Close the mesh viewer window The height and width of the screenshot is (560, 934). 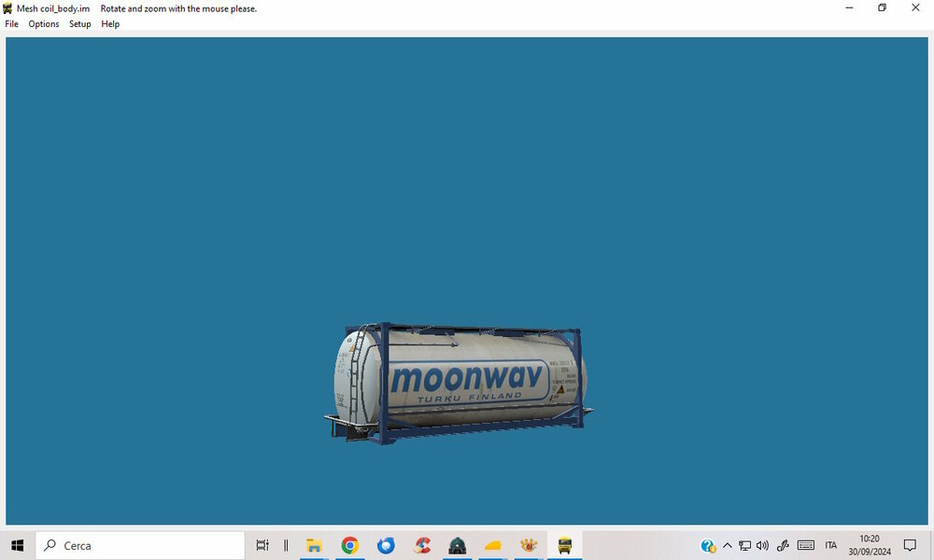(x=915, y=7)
